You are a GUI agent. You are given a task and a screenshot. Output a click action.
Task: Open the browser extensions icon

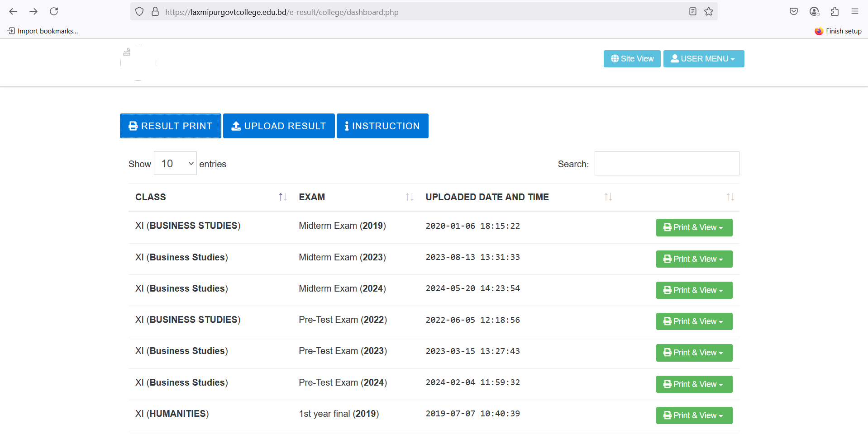835,12
